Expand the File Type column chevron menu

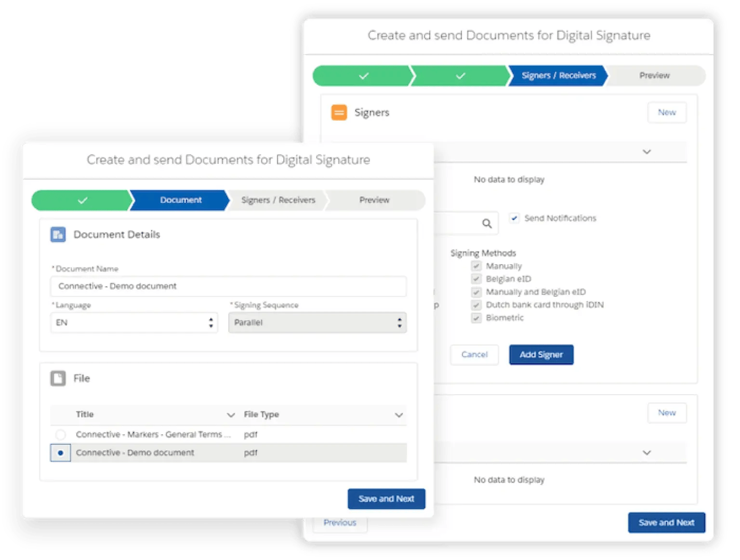[399, 415]
